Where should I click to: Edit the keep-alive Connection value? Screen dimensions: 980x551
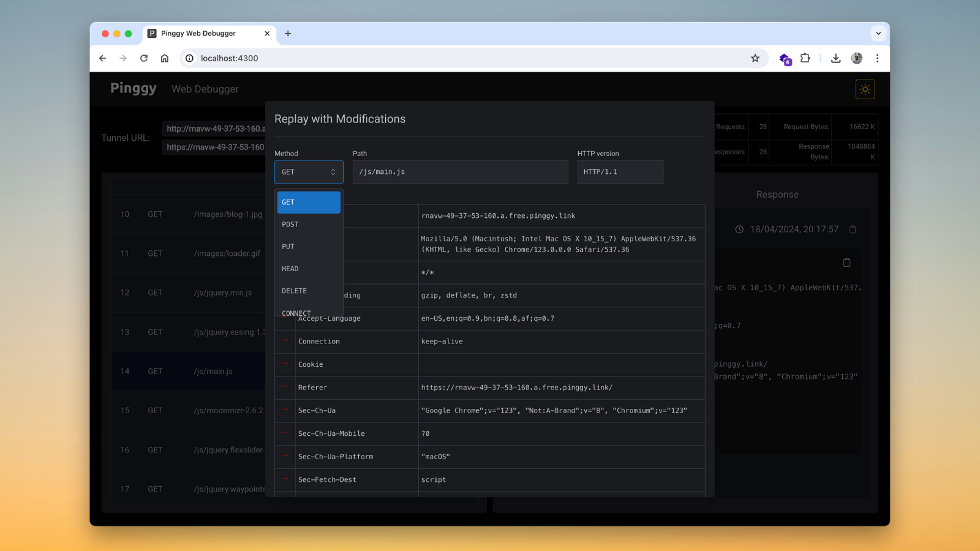point(561,342)
